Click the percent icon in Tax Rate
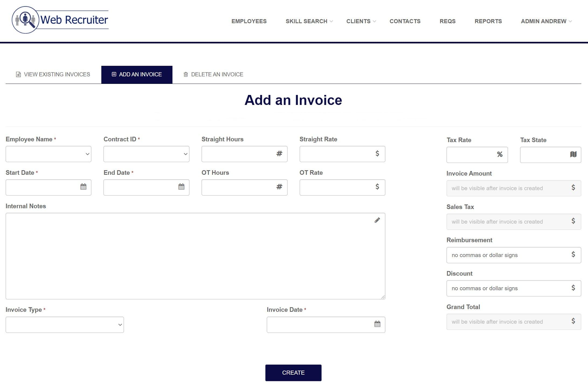Viewport: 588px width, 390px height. click(500, 154)
